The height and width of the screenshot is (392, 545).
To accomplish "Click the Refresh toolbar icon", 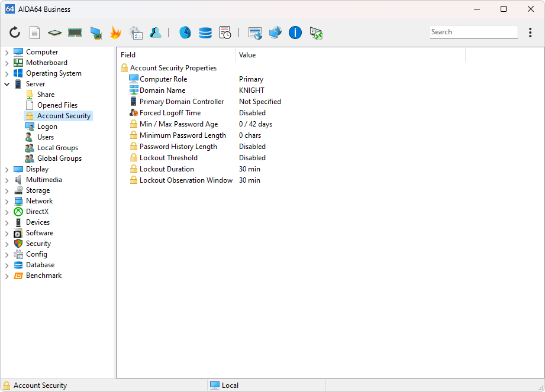I will tap(15, 33).
